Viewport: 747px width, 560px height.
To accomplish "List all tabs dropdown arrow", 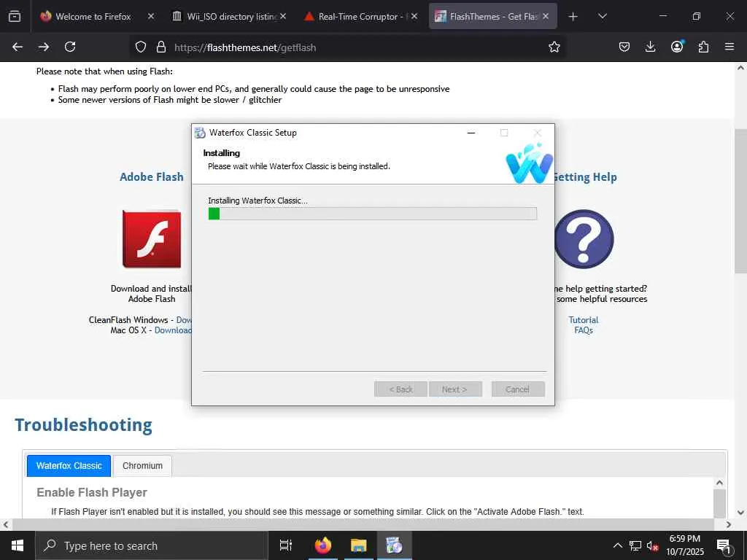I will click(602, 16).
